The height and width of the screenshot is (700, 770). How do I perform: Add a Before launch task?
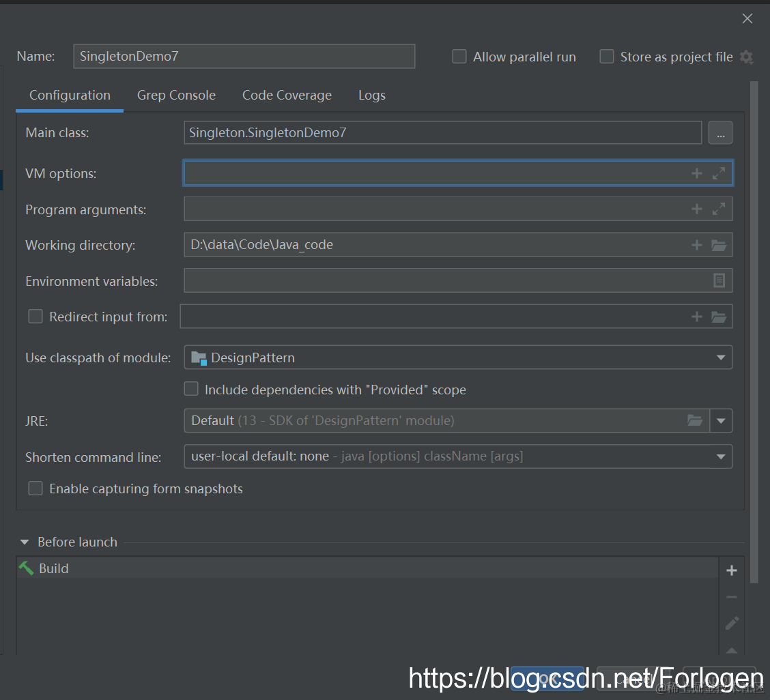(731, 570)
